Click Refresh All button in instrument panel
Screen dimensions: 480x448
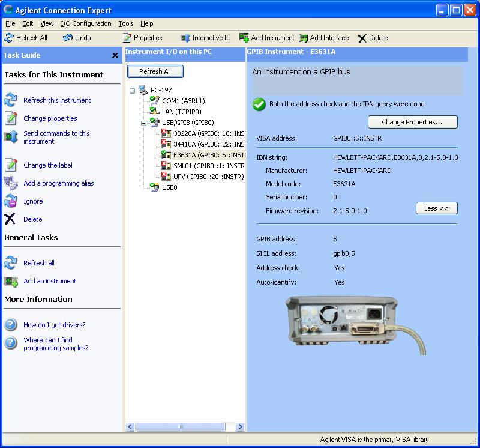click(x=155, y=71)
